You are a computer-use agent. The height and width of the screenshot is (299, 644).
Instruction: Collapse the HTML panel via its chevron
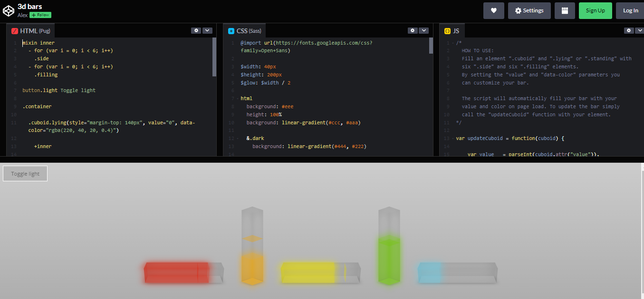(x=207, y=30)
